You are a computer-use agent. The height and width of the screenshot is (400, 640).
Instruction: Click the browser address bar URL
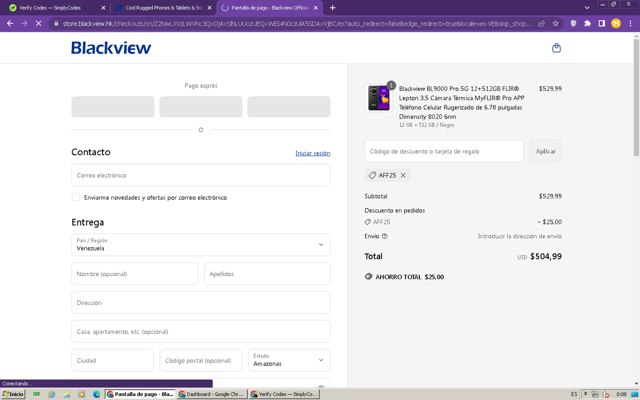click(297, 24)
